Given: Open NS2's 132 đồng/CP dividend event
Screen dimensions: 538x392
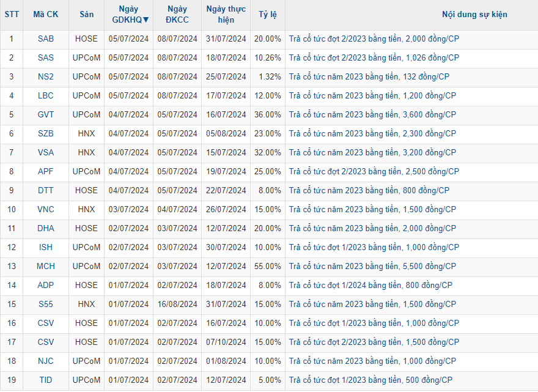Looking at the screenshot, I should point(369,76).
